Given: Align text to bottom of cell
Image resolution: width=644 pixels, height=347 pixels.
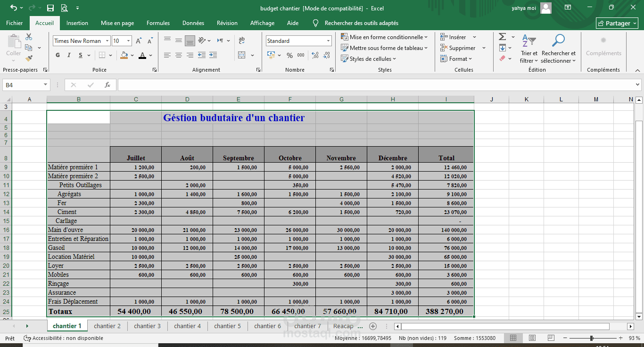Looking at the screenshot, I should point(190,41).
